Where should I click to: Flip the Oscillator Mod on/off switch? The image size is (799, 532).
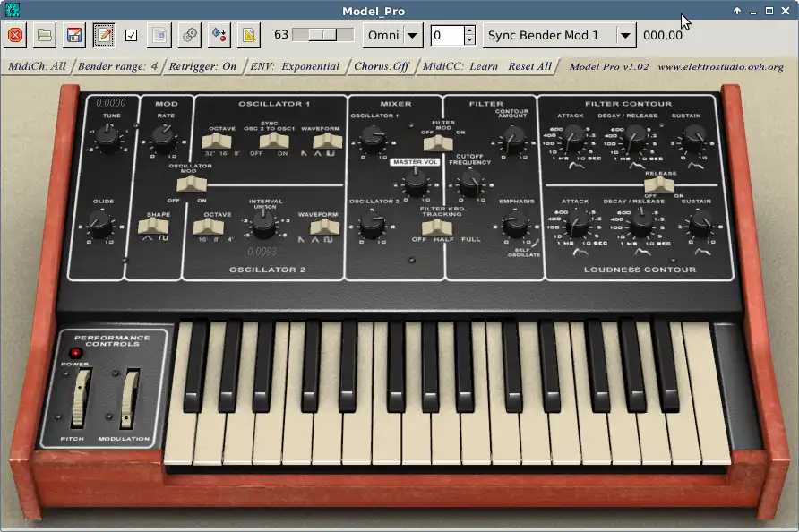coord(192,183)
